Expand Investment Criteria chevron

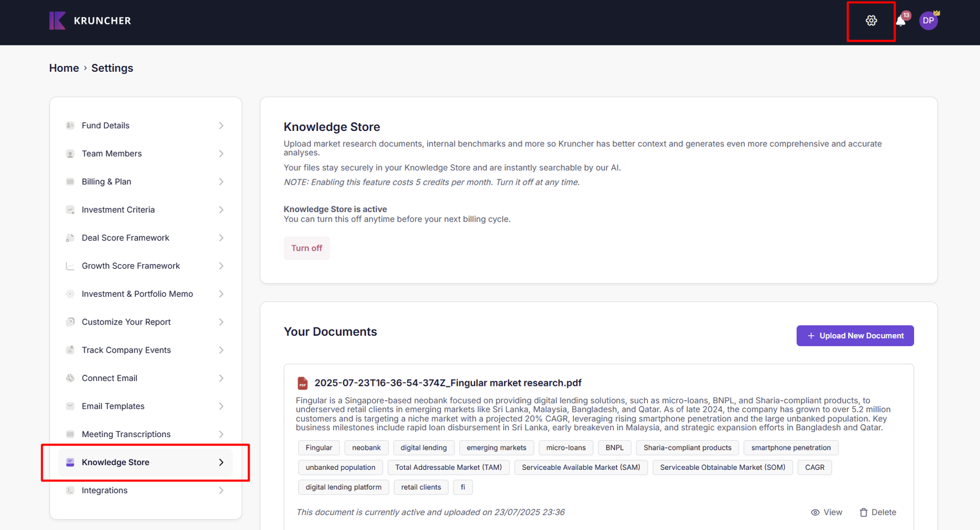point(221,210)
